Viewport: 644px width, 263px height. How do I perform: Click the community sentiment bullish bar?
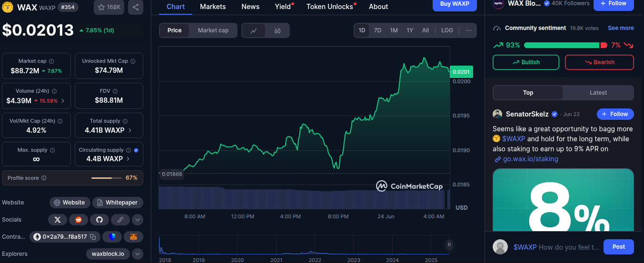pyautogui.click(x=562, y=45)
